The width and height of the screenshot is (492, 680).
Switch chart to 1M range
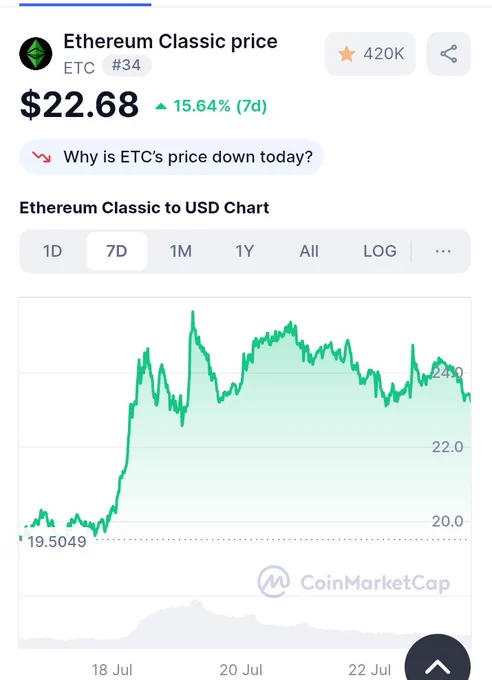pos(180,251)
